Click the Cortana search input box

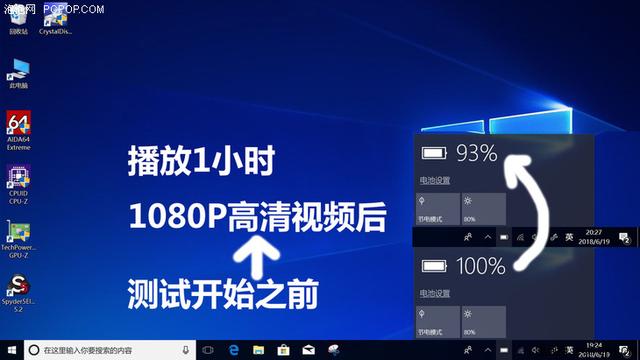tap(110, 350)
